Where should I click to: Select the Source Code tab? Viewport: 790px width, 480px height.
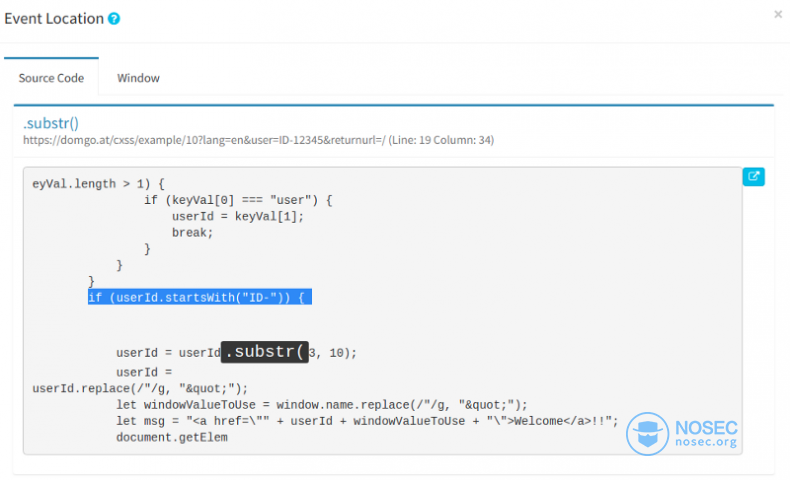click(51, 78)
